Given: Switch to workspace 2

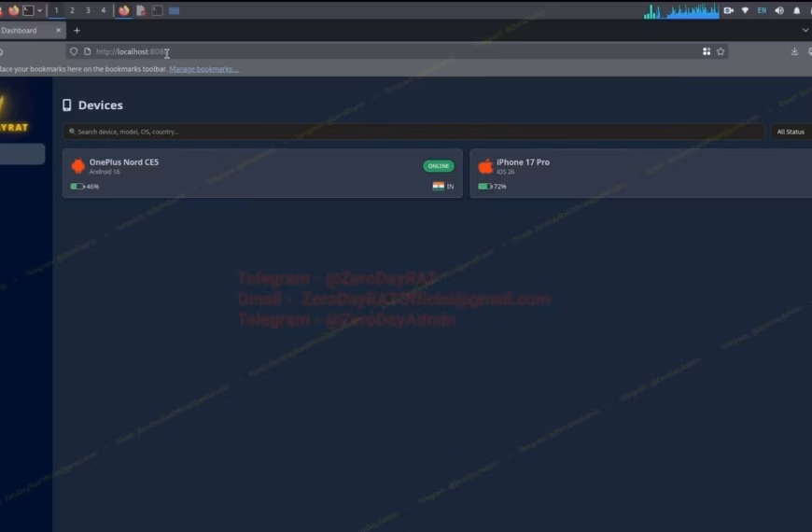Looking at the screenshot, I should coord(72,10).
